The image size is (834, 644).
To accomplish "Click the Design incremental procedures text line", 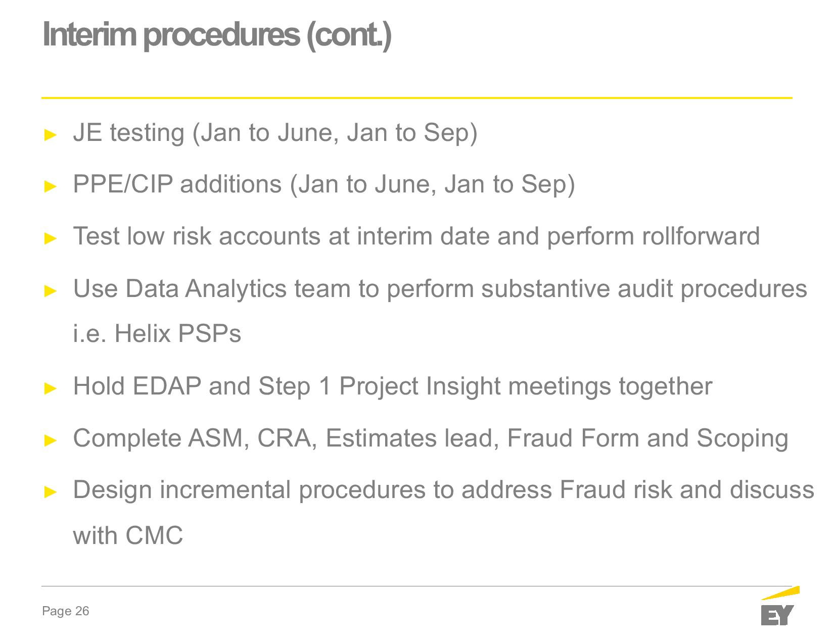I will (x=443, y=490).
